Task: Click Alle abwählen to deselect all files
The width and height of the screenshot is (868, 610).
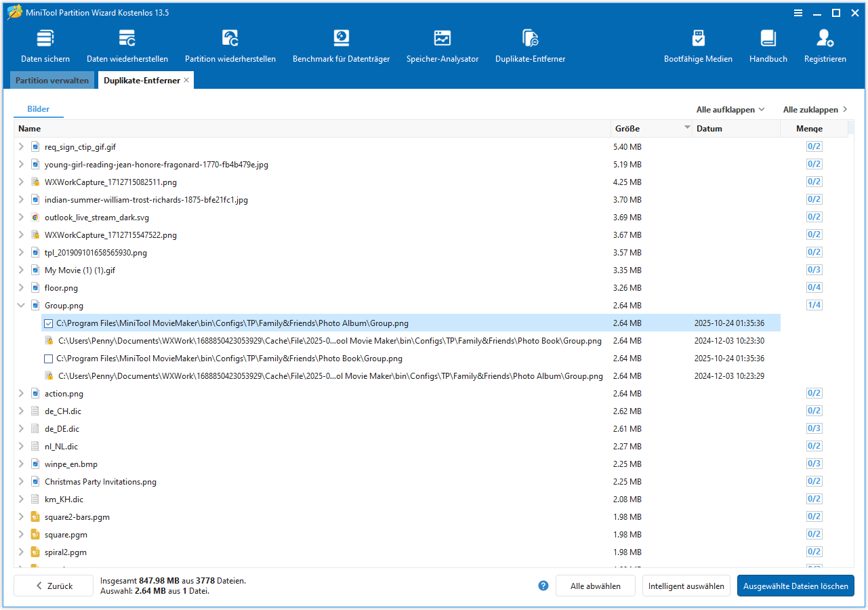Action: [595, 586]
